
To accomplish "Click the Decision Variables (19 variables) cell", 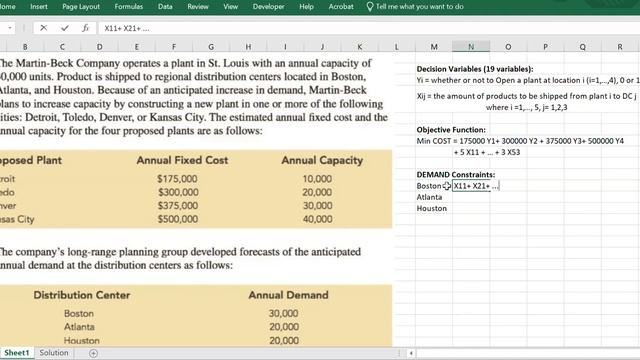I will click(x=475, y=69).
